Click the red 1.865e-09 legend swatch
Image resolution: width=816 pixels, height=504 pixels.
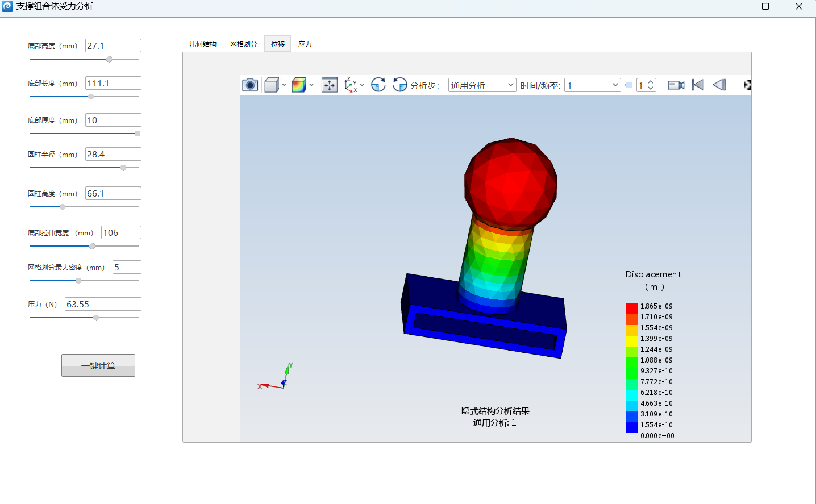point(632,309)
